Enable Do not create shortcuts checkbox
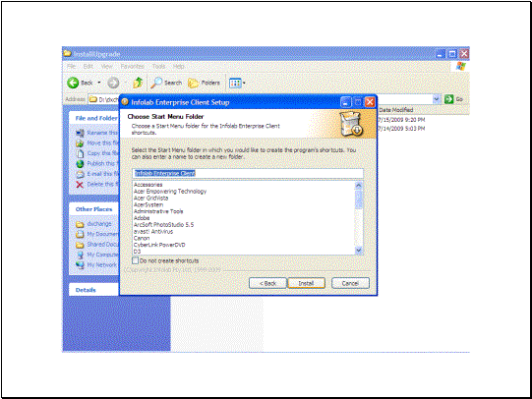Image resolution: width=532 pixels, height=399 pixels. (x=135, y=260)
